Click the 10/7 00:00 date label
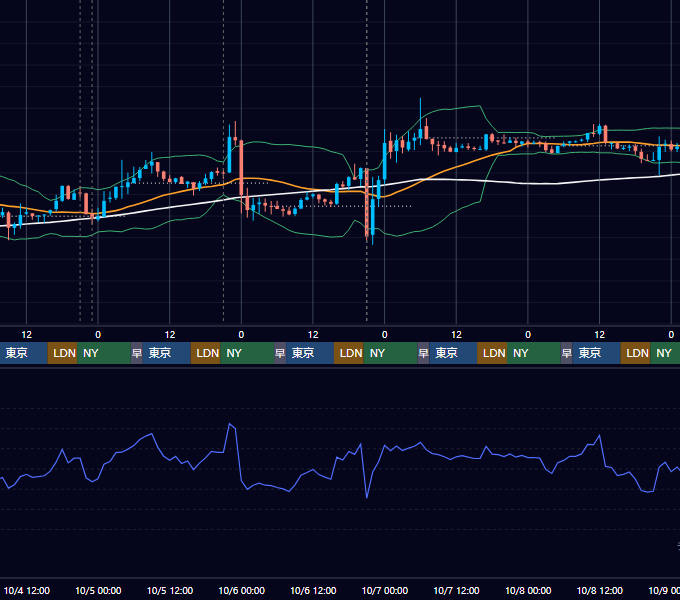Image resolution: width=680 pixels, height=600 pixels. pos(385,590)
